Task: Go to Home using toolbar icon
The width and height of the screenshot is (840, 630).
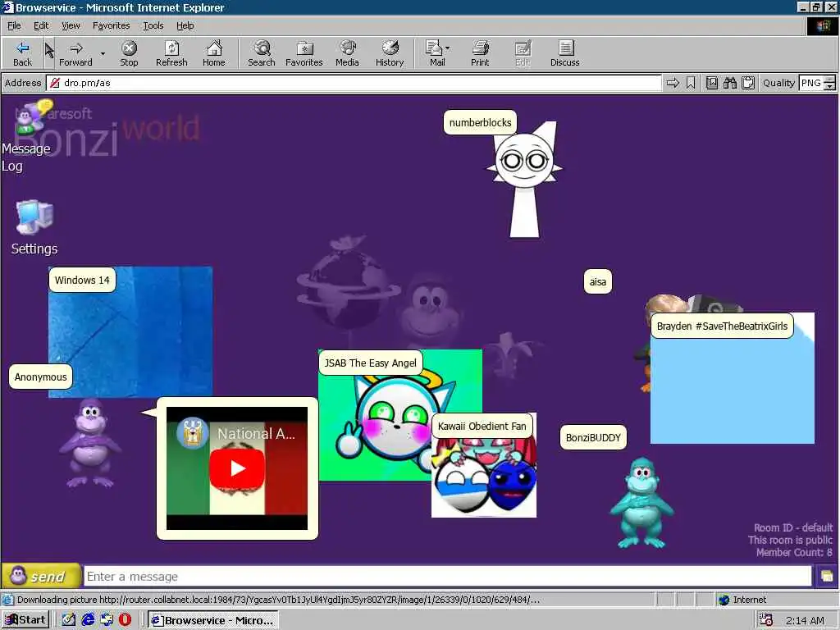Action: [214, 53]
